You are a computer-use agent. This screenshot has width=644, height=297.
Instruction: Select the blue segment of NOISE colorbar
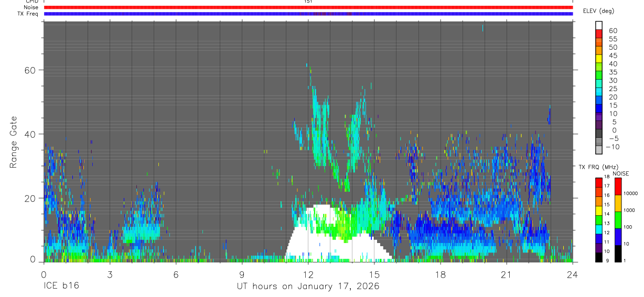point(618,236)
